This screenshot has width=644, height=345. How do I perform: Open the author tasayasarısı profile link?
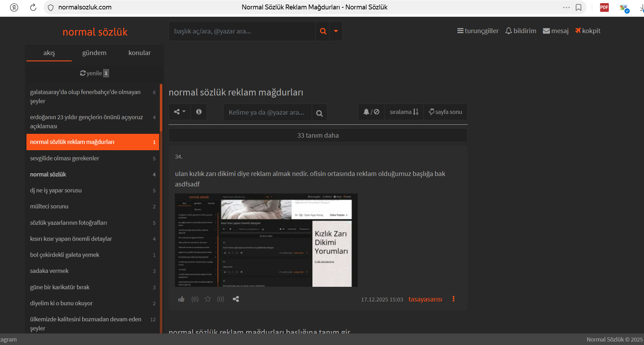(425, 299)
